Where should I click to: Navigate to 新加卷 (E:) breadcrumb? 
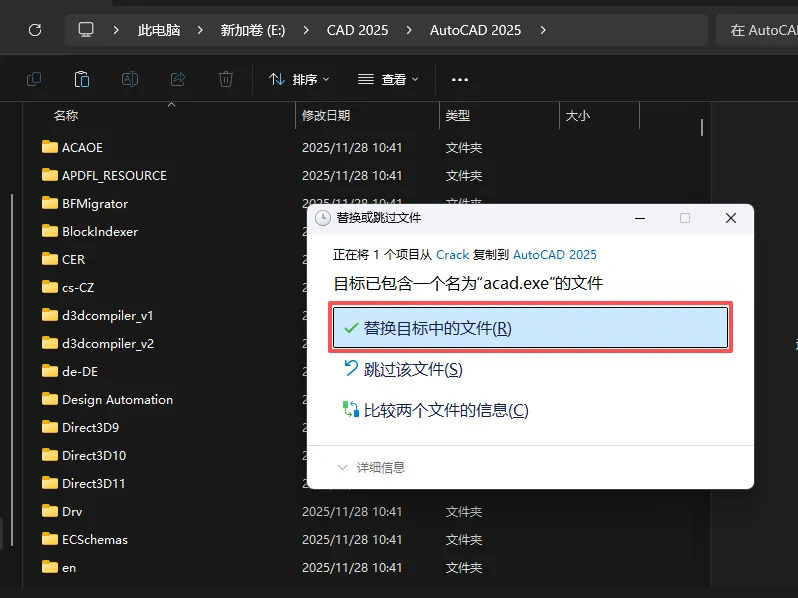pos(253,30)
